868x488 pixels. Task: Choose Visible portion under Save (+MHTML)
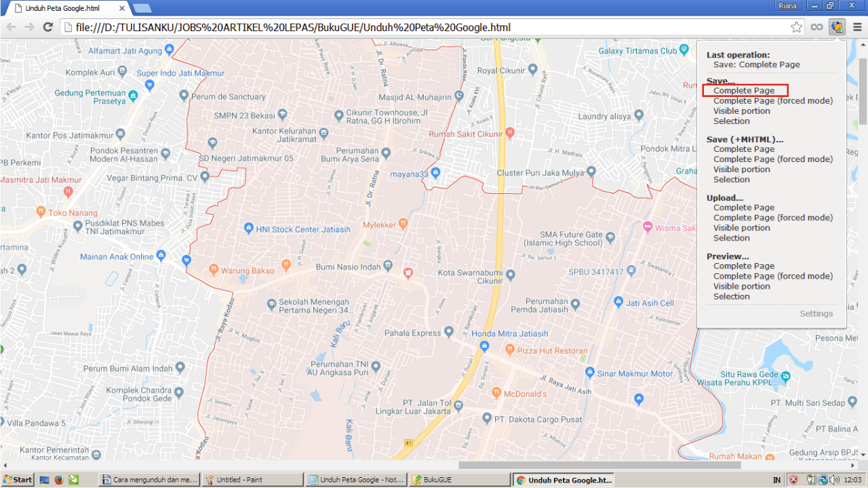[742, 169]
